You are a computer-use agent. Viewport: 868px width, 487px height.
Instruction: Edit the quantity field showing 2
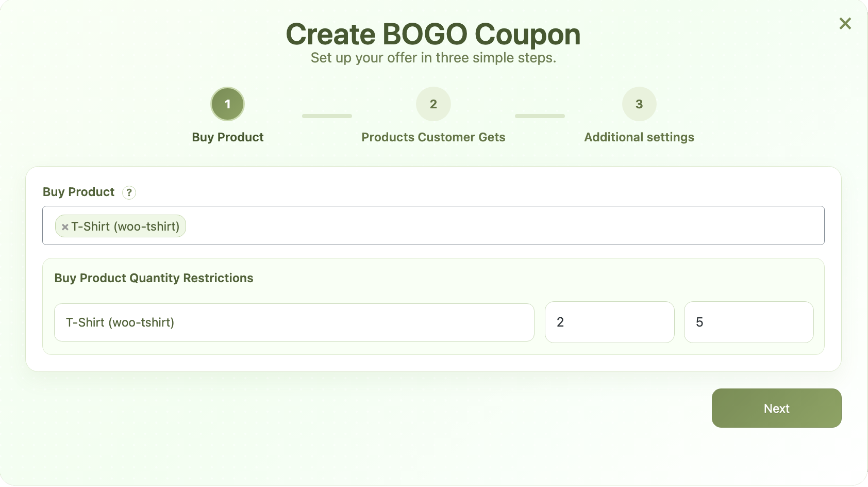(609, 322)
